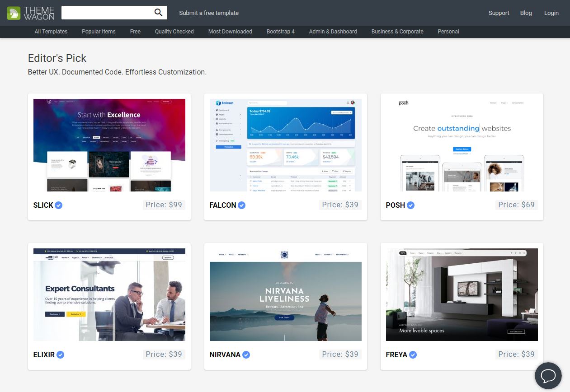Show Free templates

pos(135,32)
